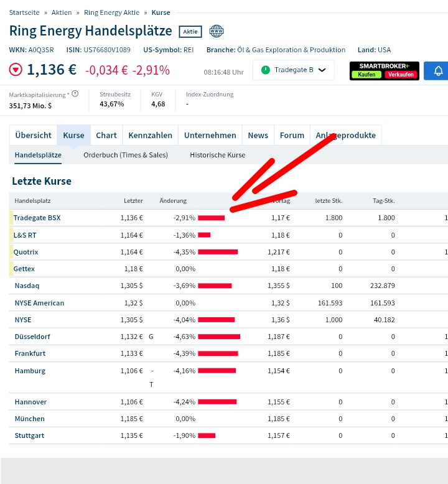Open the Hamburg exchange link
The height and width of the screenshot is (484, 448).
30,371
